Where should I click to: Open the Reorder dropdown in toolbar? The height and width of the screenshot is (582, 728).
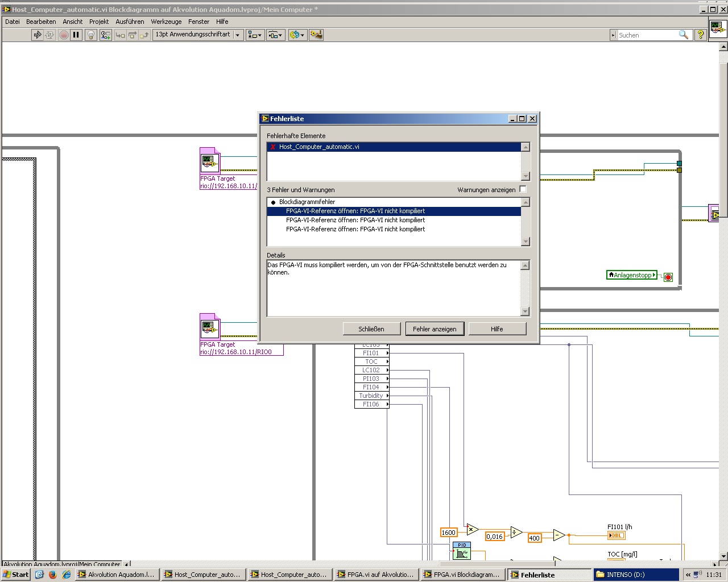point(296,35)
